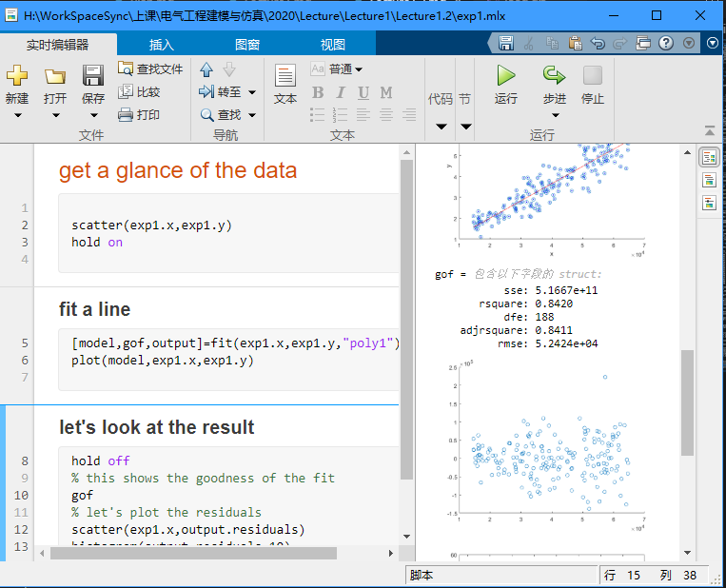Open the text style 普通 dropdown
This screenshot has width=726, height=588.
tap(345, 69)
